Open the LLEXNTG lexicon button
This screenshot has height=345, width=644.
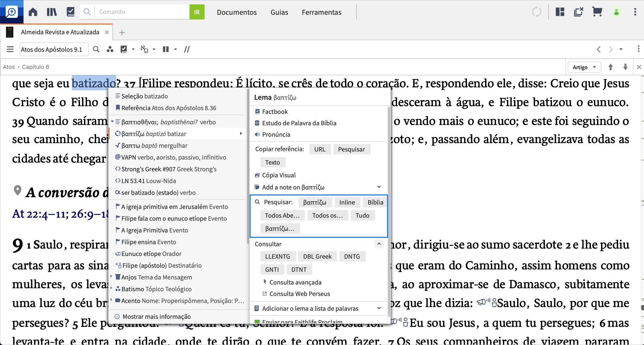[x=278, y=256]
